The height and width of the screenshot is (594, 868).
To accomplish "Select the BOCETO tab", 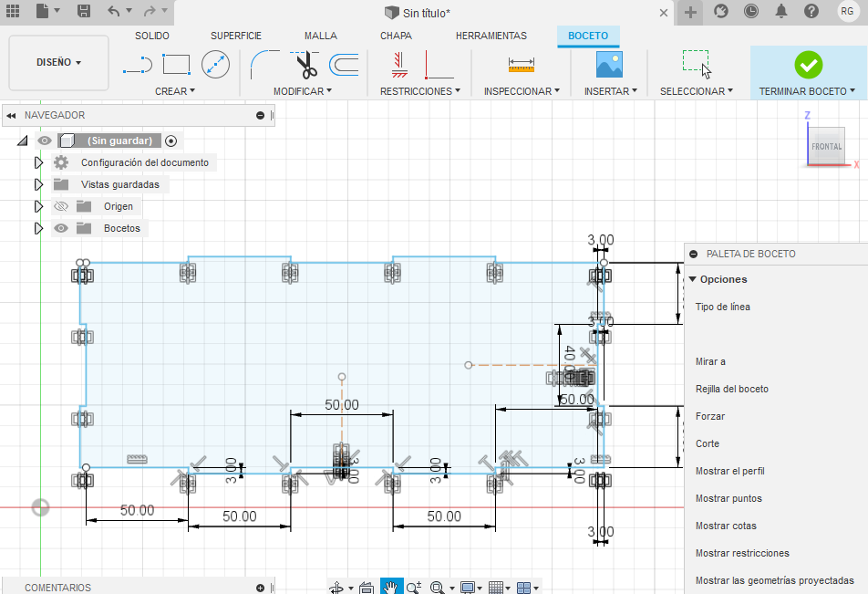I will (588, 36).
